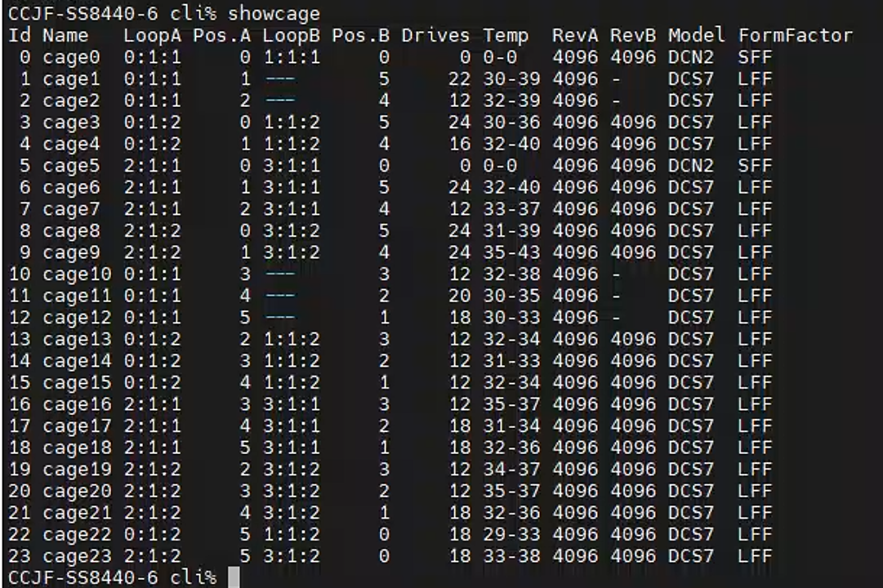
Task: Click temperature 30-39 in cage1 row
Action: coord(511,79)
